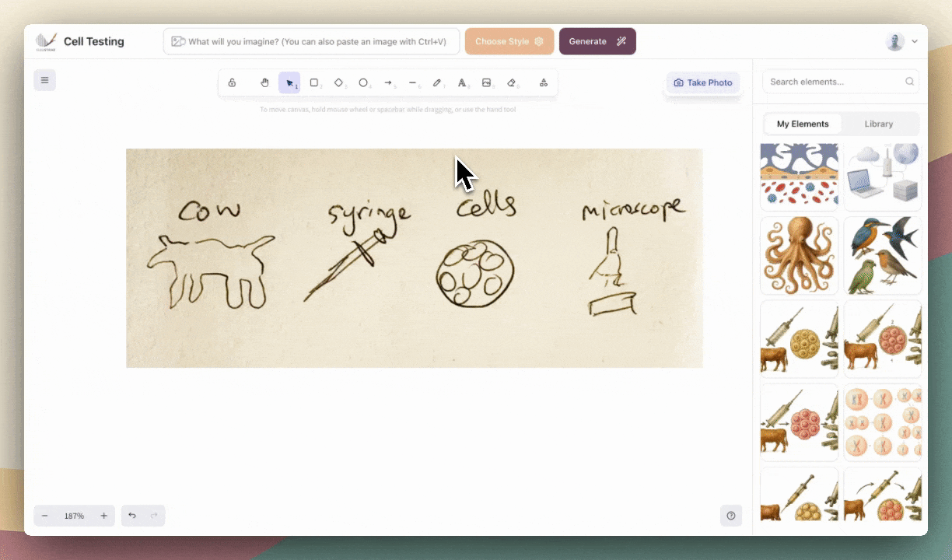The image size is (952, 560).
Task: Select the Arrow tool
Action: pyautogui.click(x=388, y=82)
